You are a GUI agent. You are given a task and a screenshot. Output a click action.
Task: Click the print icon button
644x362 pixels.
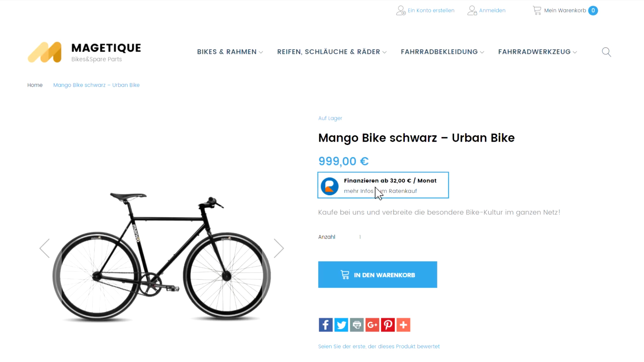point(356,325)
